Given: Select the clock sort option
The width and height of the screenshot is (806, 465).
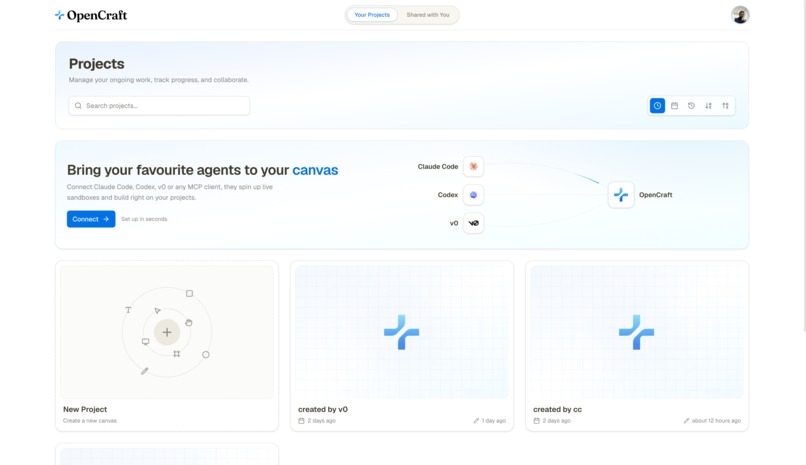Looking at the screenshot, I should click(657, 106).
